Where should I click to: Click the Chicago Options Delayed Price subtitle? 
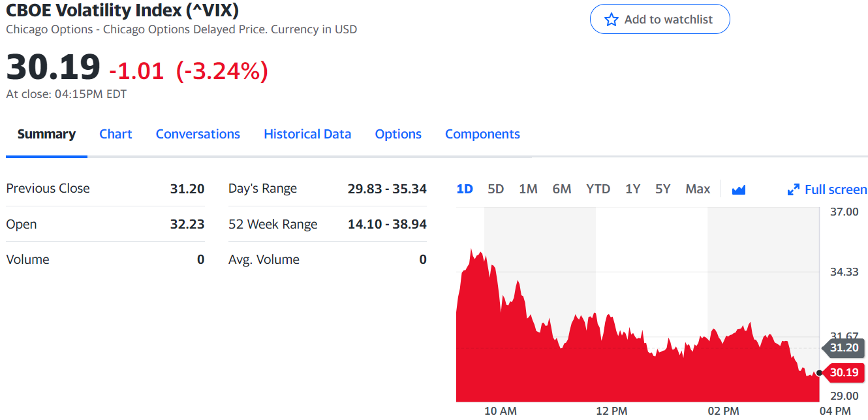click(x=182, y=29)
